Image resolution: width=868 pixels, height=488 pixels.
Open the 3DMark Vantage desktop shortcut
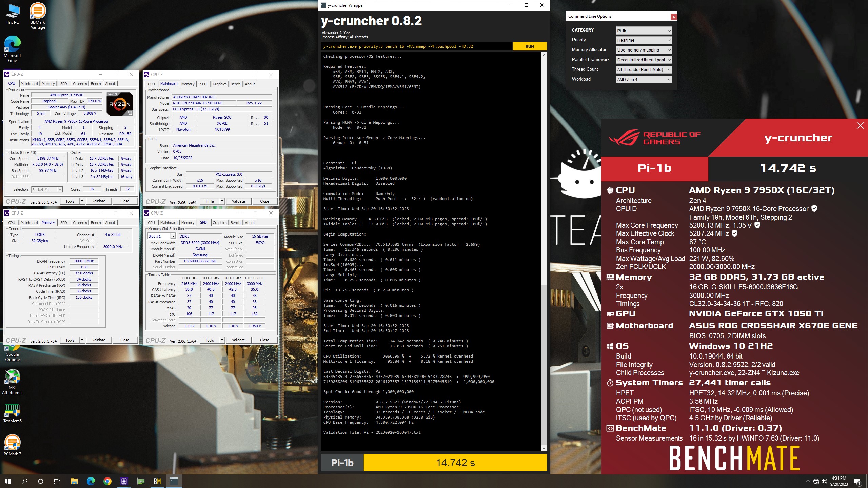(x=38, y=16)
